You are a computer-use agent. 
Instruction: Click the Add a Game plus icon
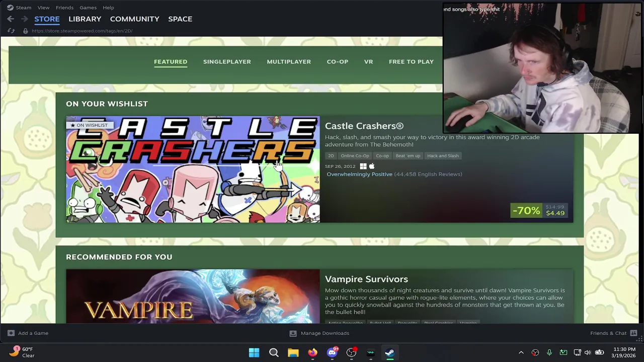click(11, 333)
